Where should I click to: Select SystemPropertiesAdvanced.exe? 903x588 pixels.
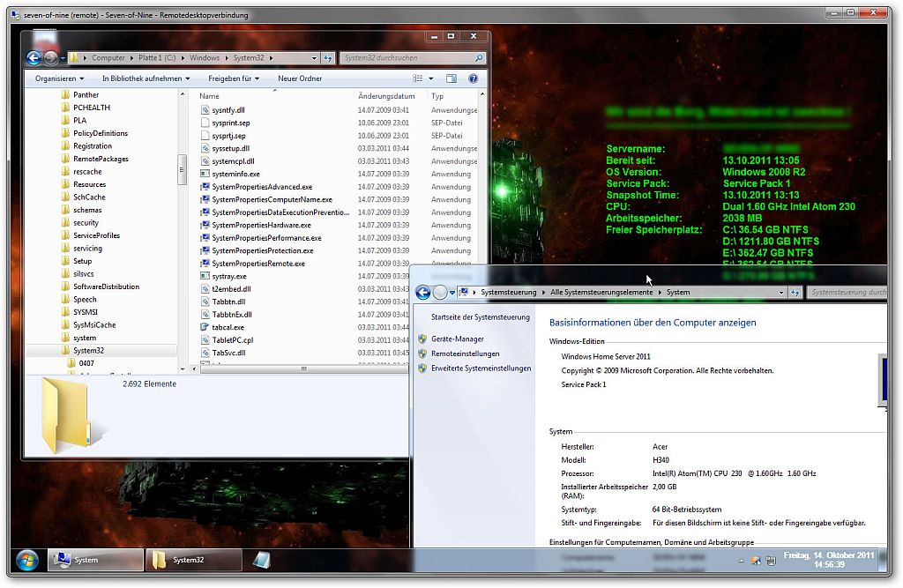click(262, 187)
